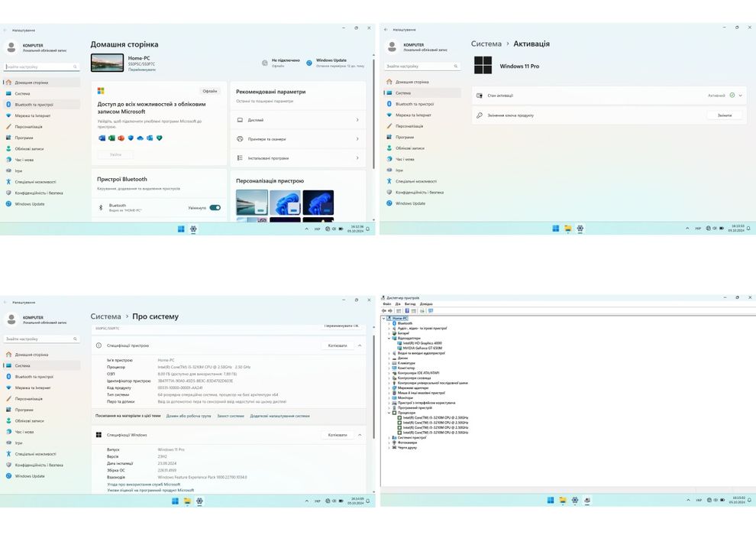
Task: Click the search settings field in Home page window
Action: [41, 66]
